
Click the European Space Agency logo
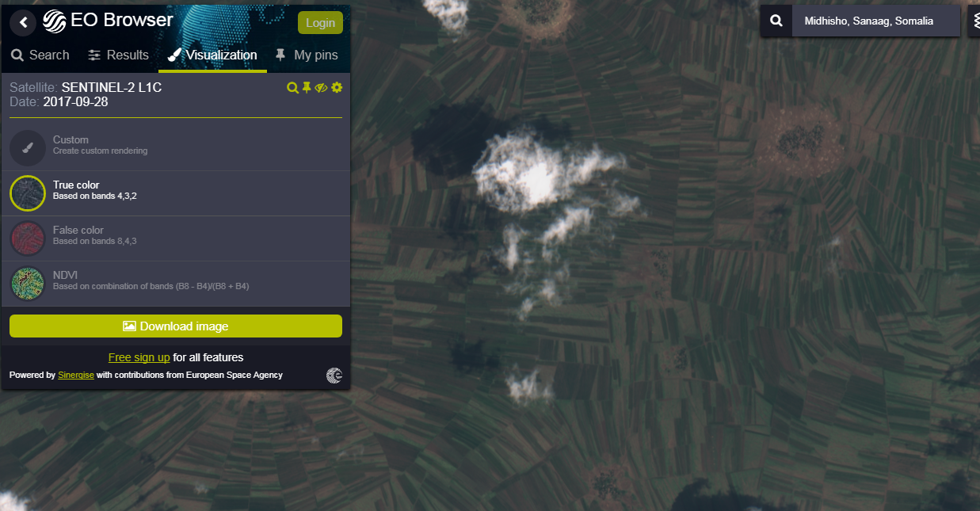tap(334, 376)
